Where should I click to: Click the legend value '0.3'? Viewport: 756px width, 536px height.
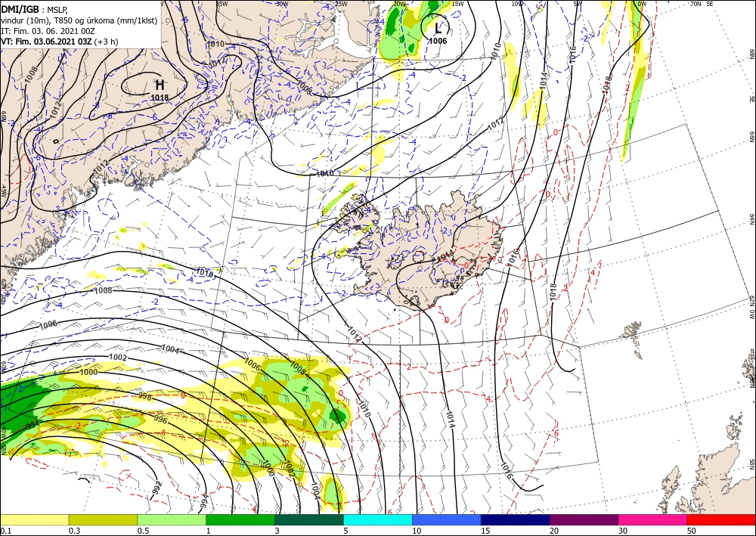(x=74, y=531)
